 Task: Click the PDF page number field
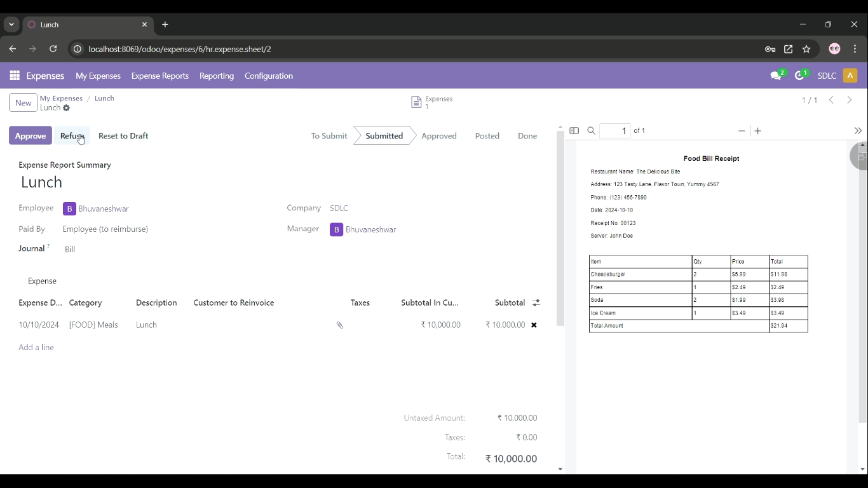coord(615,131)
